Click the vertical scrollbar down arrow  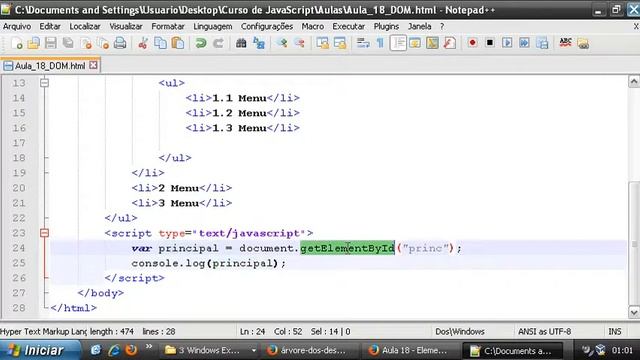633,313
